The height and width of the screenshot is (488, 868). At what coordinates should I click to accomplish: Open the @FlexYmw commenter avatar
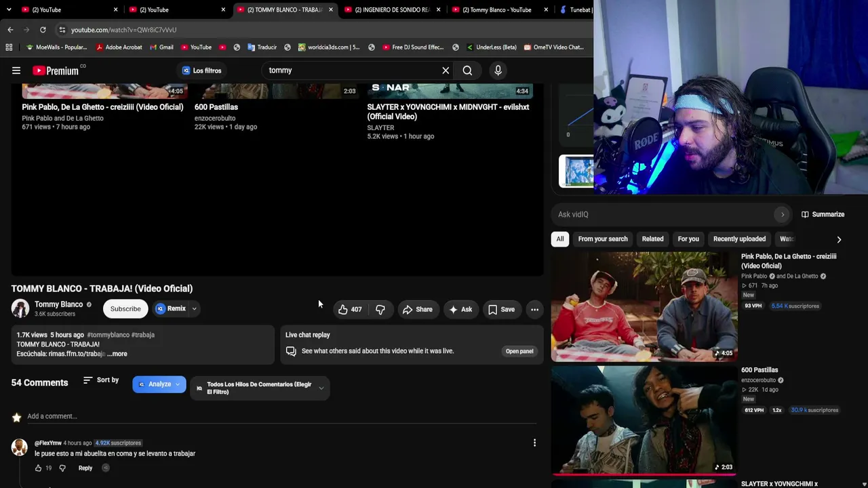tap(19, 447)
